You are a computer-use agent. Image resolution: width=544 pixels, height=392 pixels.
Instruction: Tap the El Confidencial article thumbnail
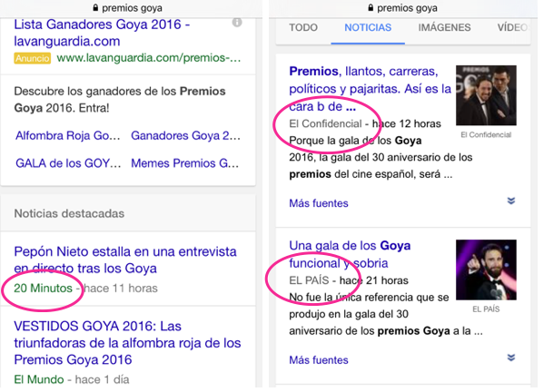click(x=486, y=95)
